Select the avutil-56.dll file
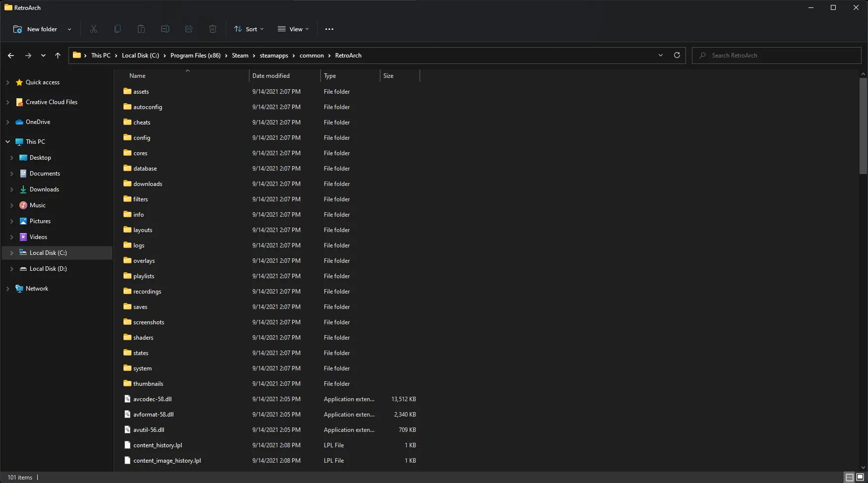 pos(270,430)
